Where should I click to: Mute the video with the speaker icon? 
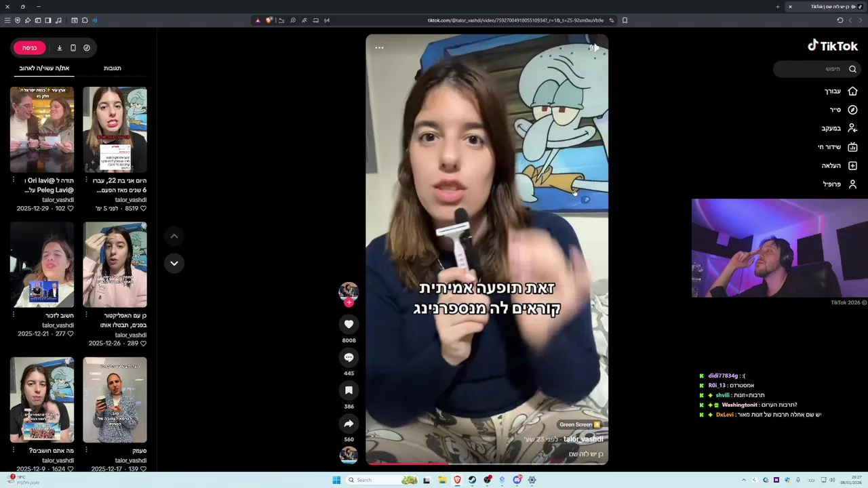(594, 47)
